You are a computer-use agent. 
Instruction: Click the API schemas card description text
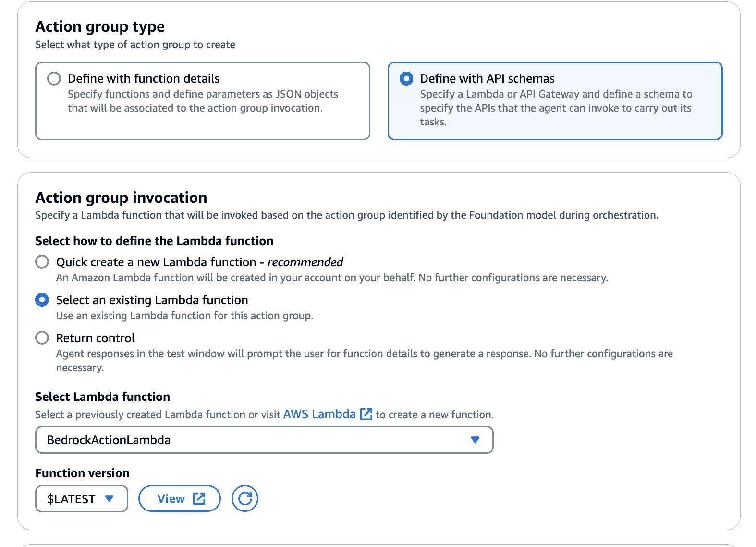point(556,108)
